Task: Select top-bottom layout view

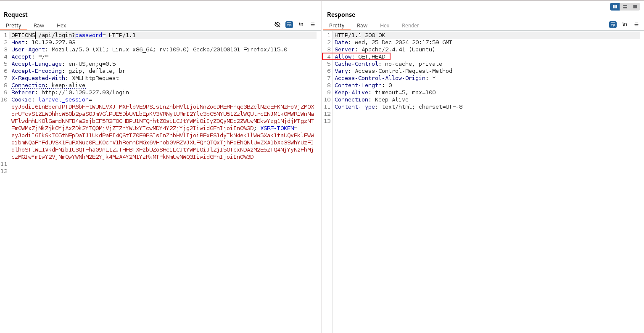Action: (x=625, y=7)
